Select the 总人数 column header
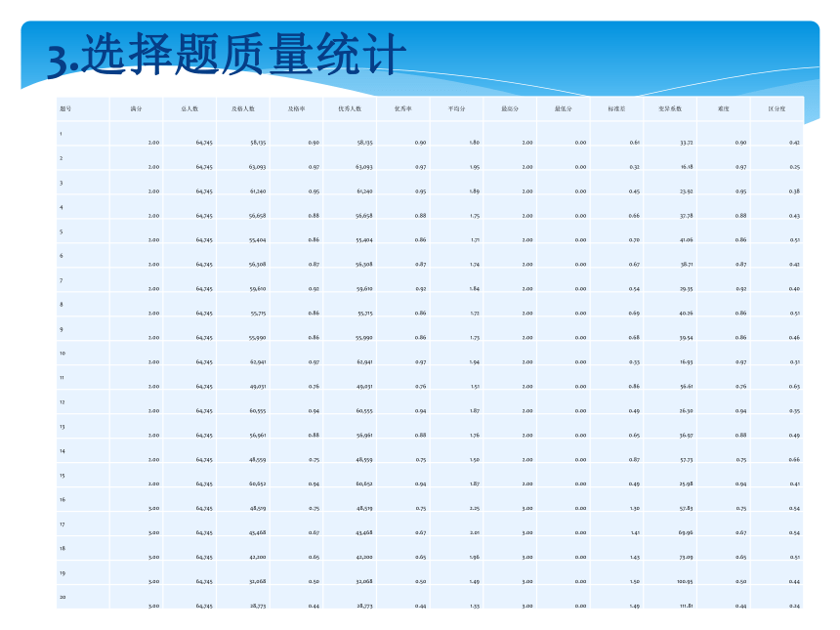This screenshot has width=840, height=630. [189, 108]
